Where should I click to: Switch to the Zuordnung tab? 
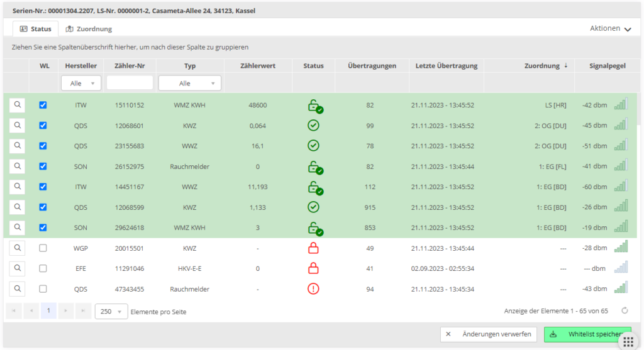(89, 29)
